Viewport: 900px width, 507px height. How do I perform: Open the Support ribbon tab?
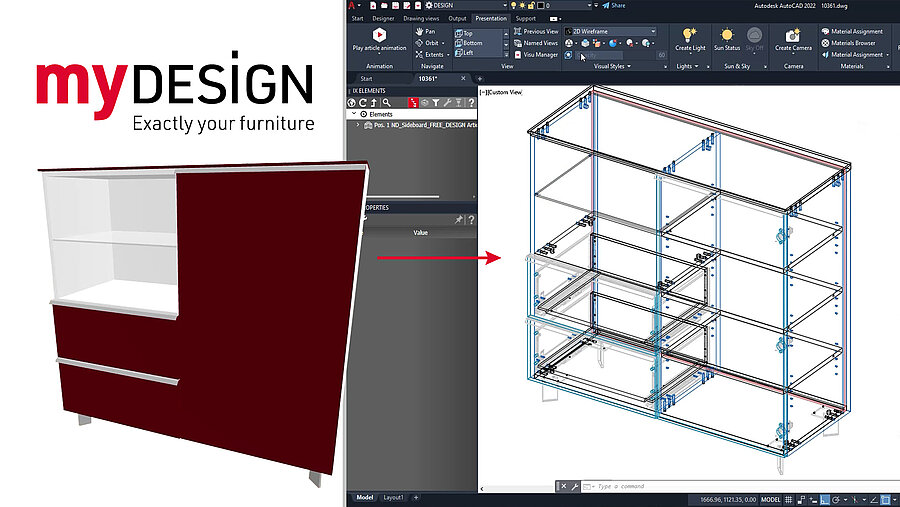525,18
